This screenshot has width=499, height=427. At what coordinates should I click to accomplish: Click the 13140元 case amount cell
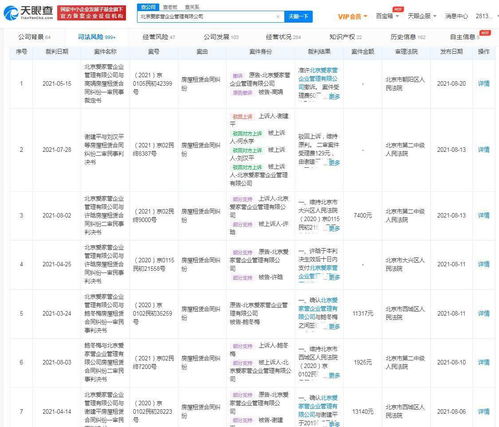coord(363,412)
